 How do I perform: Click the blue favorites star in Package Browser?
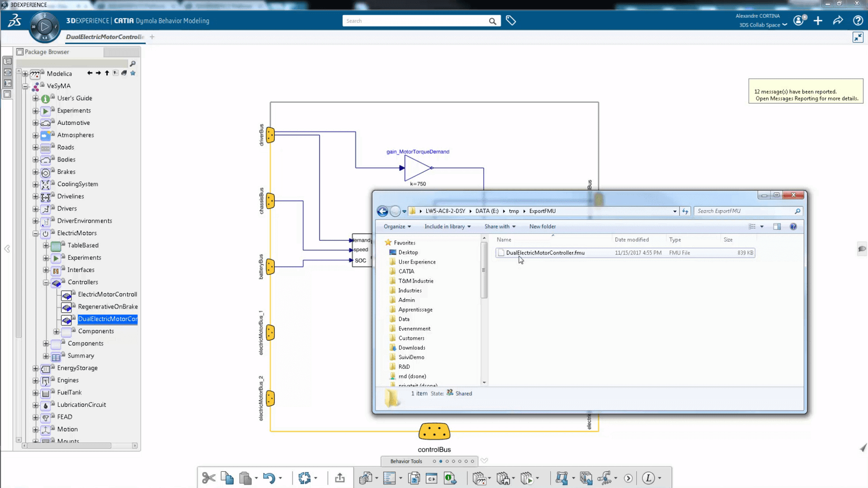[x=133, y=73]
